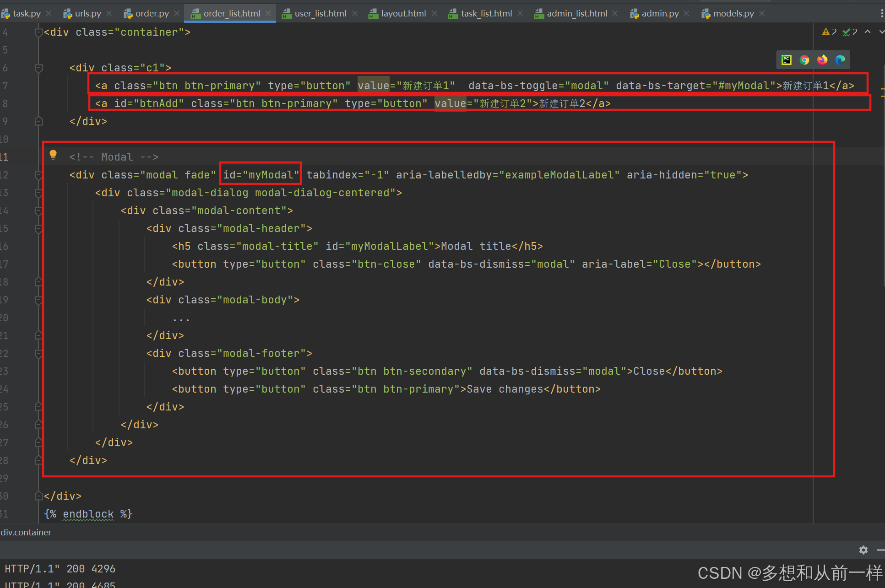Image resolution: width=885 pixels, height=588 pixels.
Task: Close the order_list.html tab
Action: [268, 13]
